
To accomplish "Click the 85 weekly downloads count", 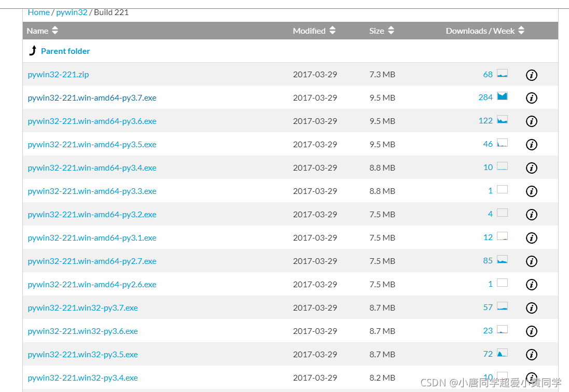I will (x=488, y=260).
